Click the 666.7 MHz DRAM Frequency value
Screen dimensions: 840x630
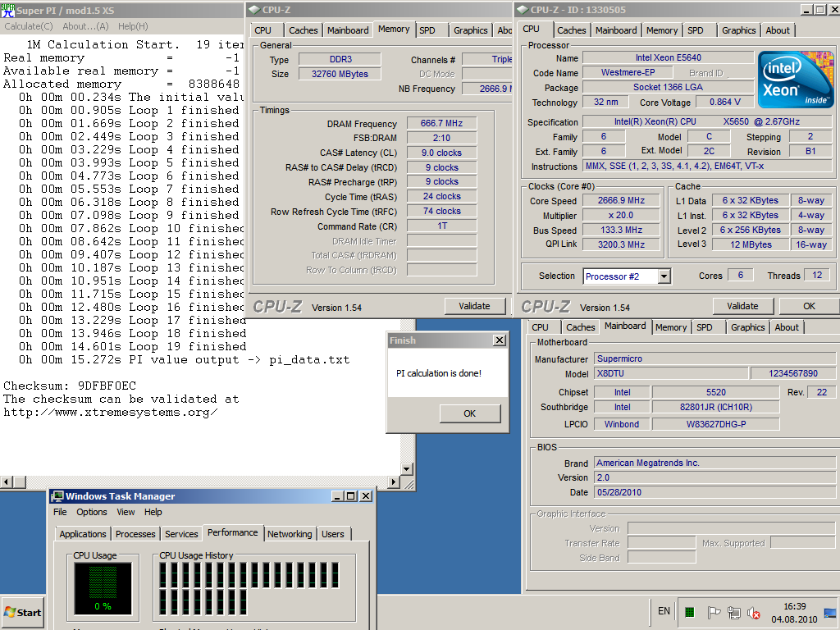[x=441, y=123]
